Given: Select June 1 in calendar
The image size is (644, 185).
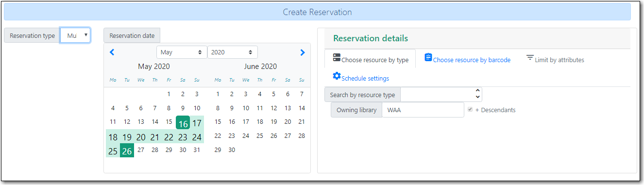Looking at the screenshot, I should click(x=218, y=94).
